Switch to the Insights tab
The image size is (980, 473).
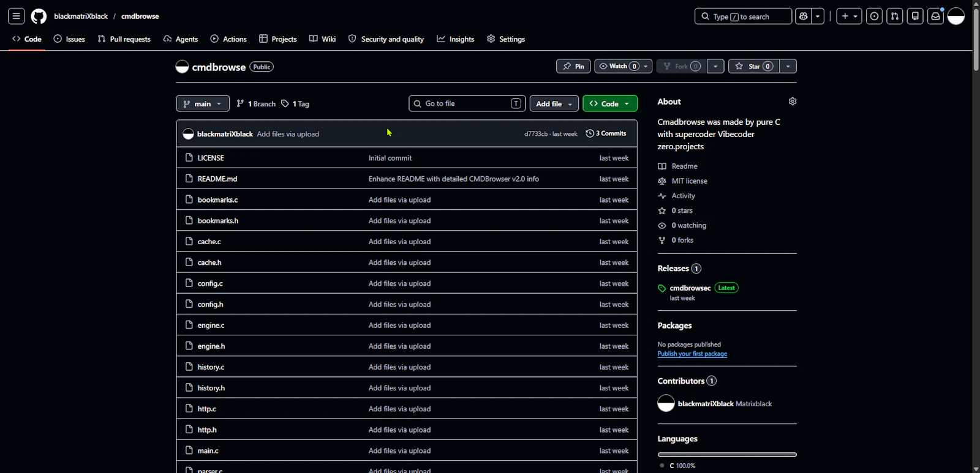click(x=456, y=39)
